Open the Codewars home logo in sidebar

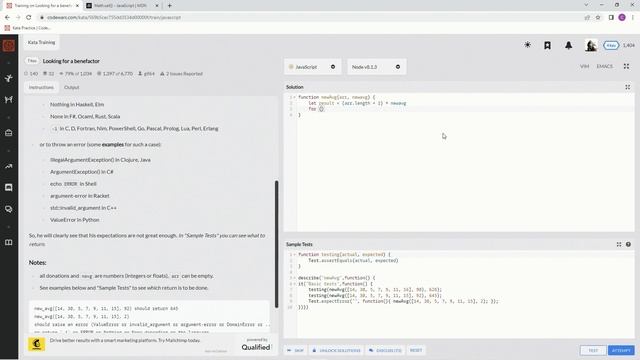[x=9, y=45]
